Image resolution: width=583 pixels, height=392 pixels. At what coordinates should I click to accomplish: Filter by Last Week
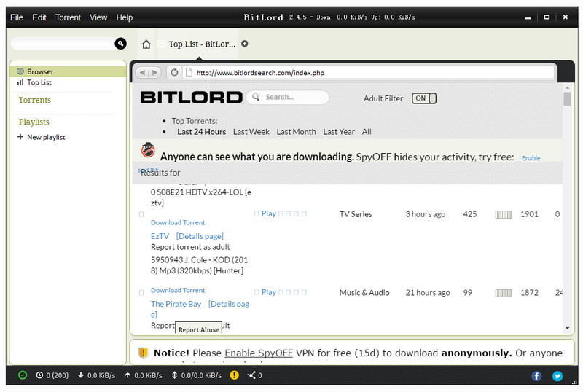pos(251,132)
